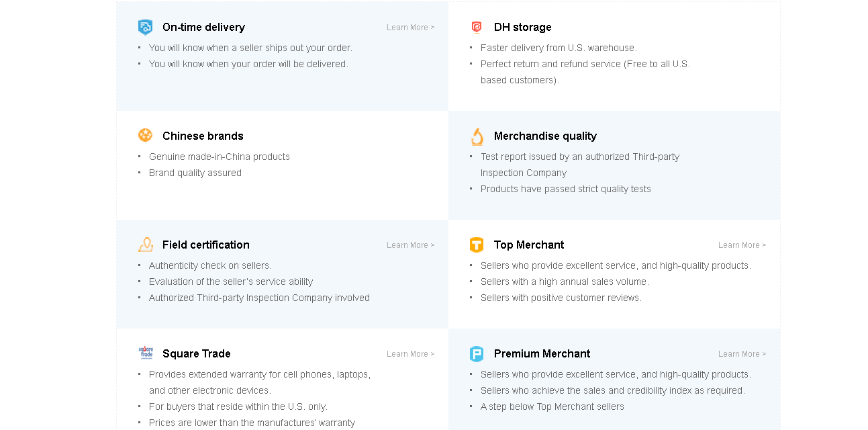Click the Top Merchant heading text

(x=528, y=245)
